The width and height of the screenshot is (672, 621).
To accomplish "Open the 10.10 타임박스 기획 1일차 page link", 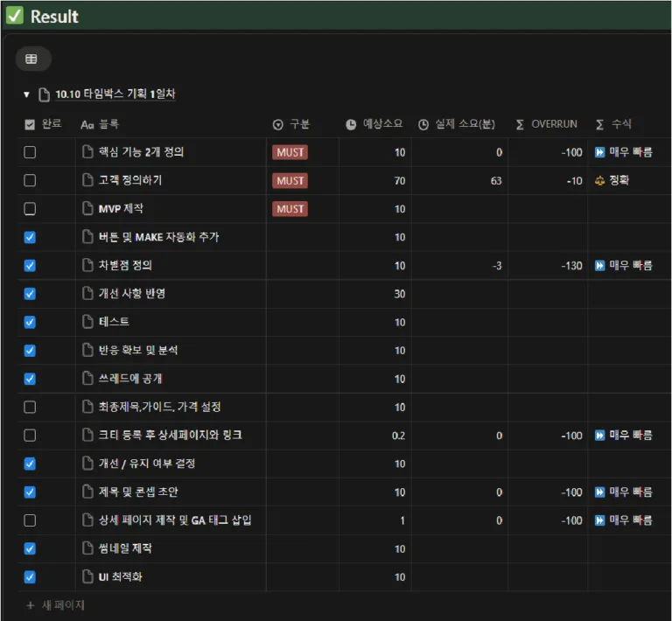I will 115,94.
